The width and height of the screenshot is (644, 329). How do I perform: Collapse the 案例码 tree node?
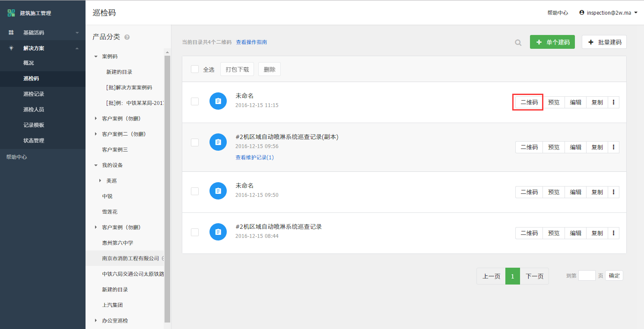(x=96, y=57)
